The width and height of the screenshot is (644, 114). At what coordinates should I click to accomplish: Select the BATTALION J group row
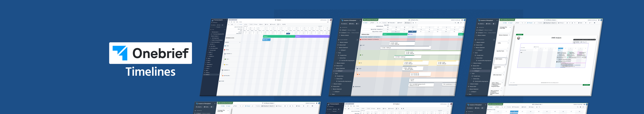click(x=227, y=76)
